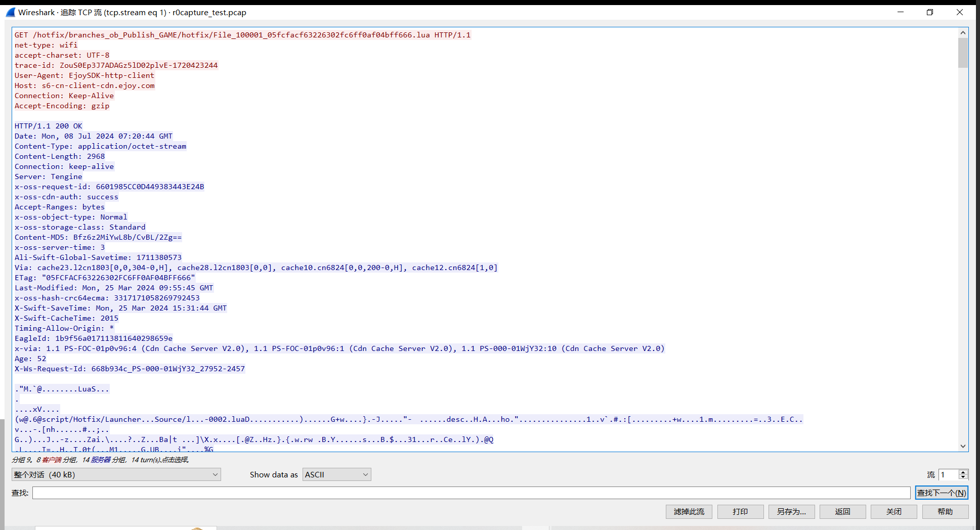The height and width of the screenshot is (530, 980).
Task: Click the 'Accept-Encoding: gzip' line
Action: point(62,106)
